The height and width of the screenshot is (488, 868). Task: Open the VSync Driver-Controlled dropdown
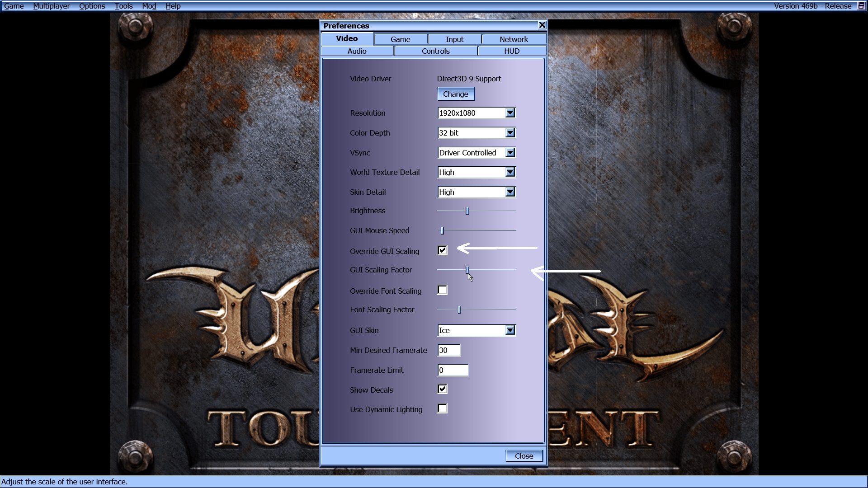(510, 152)
